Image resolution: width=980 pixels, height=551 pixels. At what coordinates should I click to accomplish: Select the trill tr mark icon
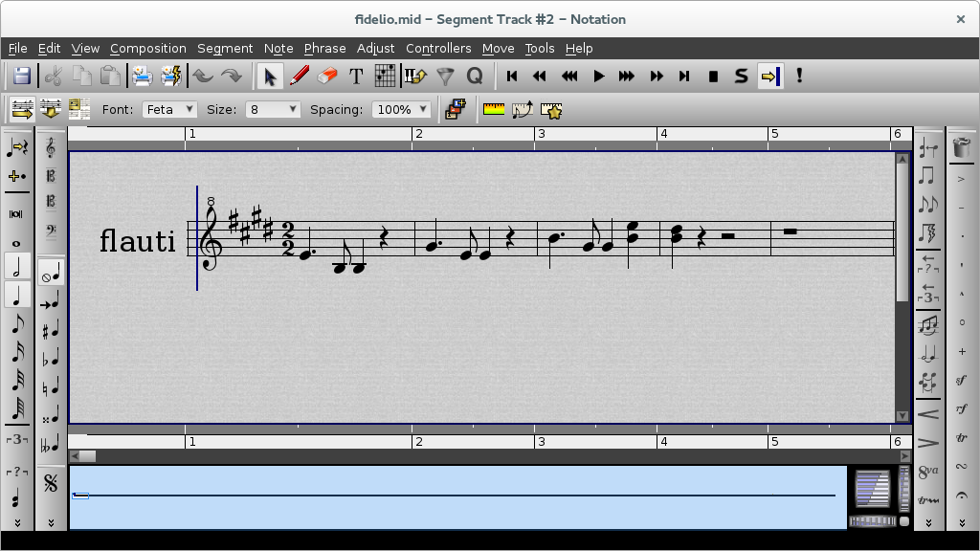click(x=961, y=437)
